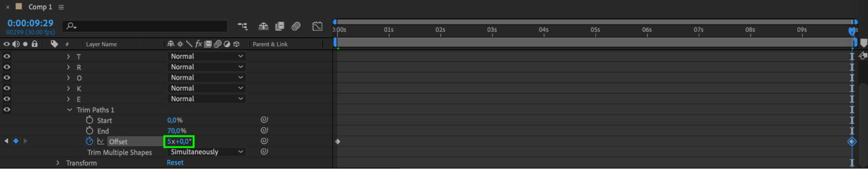
Task: Click the Reset link next to Transform
Action: [175, 162]
